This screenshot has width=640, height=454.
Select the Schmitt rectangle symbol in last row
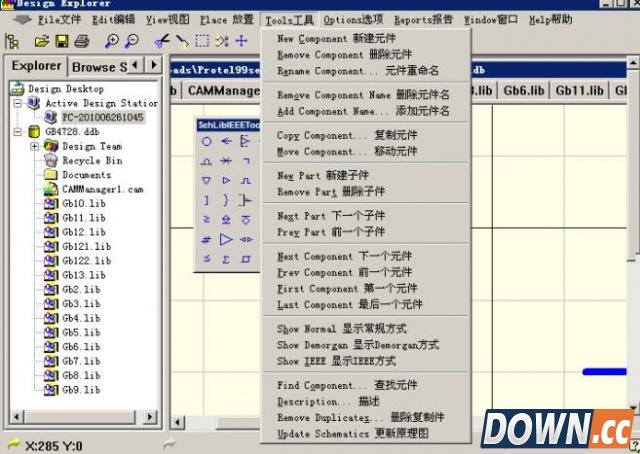tap(246, 259)
